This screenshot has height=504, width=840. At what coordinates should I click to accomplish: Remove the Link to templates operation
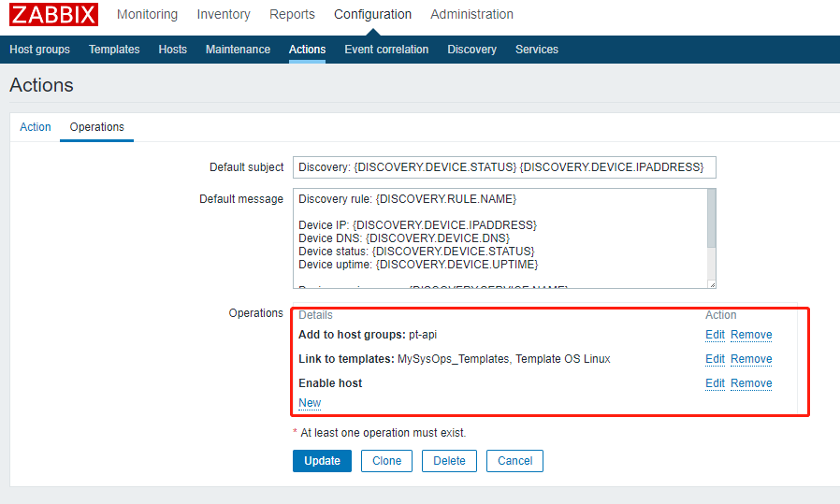pos(751,359)
